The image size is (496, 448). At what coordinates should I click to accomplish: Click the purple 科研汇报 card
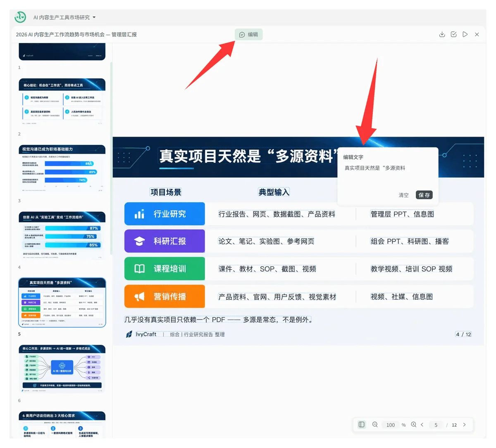tap(165, 241)
